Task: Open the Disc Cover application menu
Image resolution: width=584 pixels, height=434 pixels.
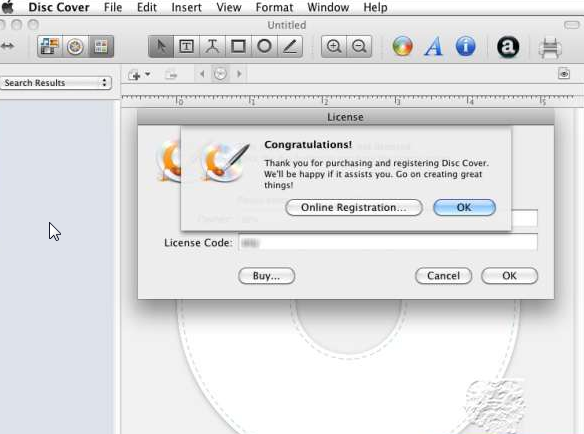Action: click(x=59, y=7)
